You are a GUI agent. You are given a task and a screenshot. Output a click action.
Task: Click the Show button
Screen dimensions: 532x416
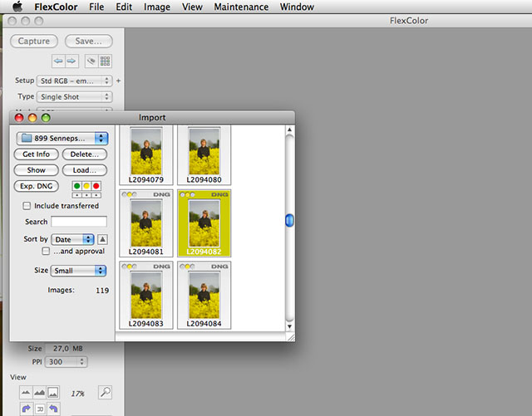click(x=37, y=170)
